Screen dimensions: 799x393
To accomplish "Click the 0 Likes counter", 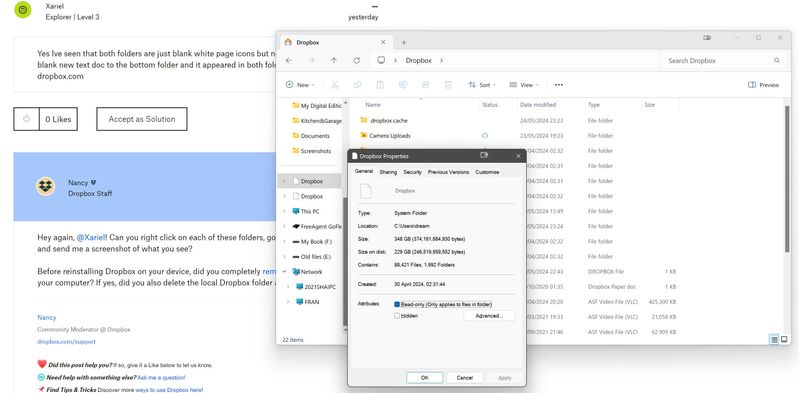I will [x=58, y=119].
